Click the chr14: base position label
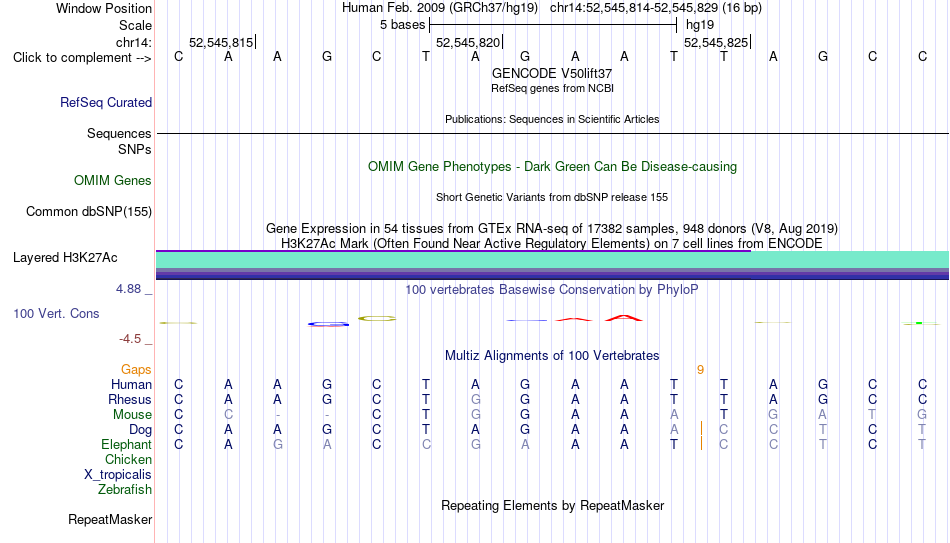The width and height of the screenshot is (950, 543). click(x=133, y=42)
